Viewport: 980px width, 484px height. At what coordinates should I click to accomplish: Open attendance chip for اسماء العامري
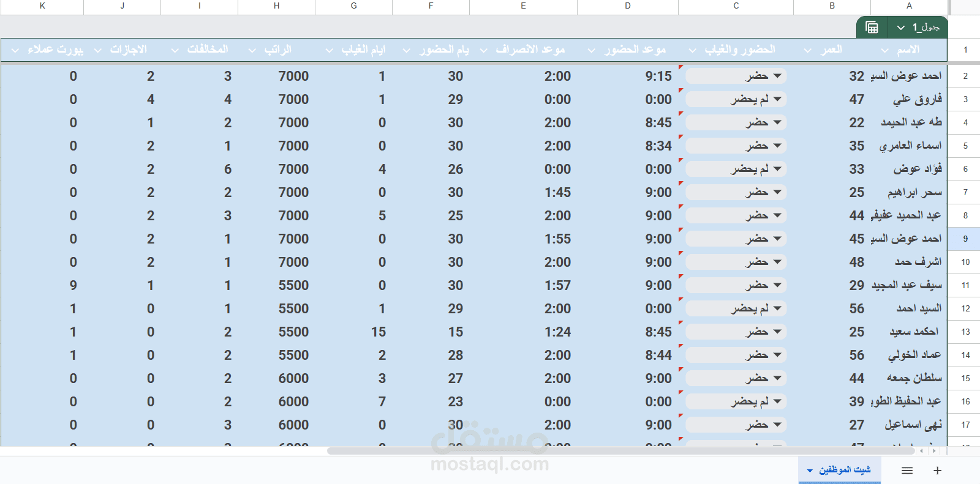point(736,146)
